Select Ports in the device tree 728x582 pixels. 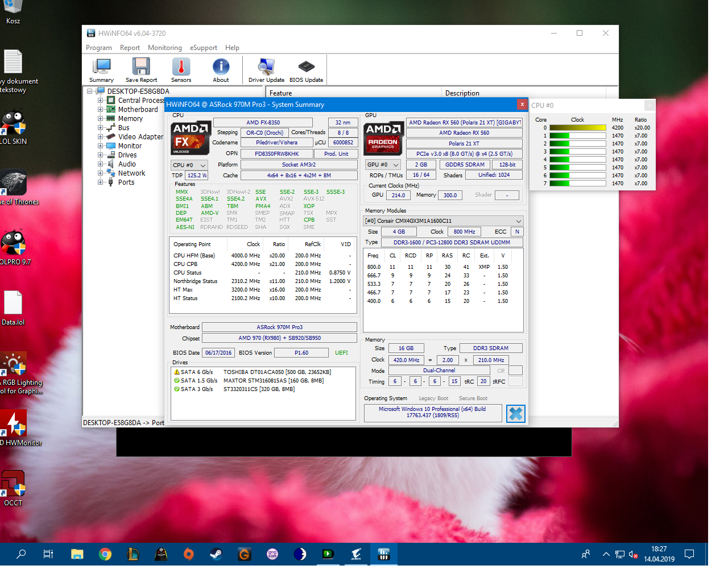126,182
